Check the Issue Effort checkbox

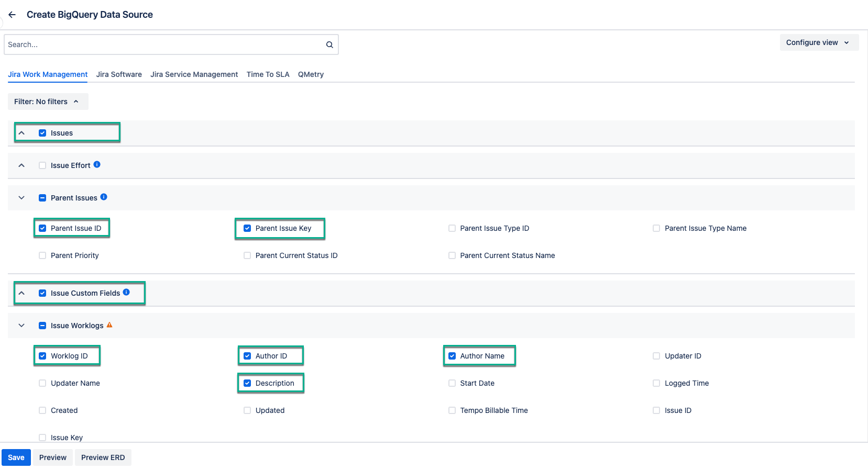point(42,165)
